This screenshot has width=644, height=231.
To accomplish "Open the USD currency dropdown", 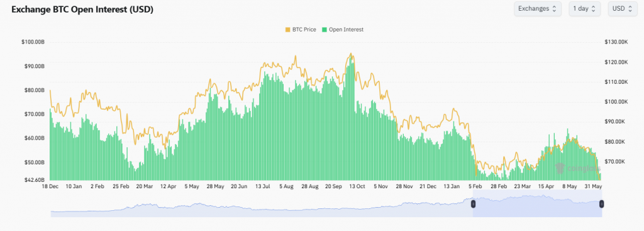I will (623, 9).
